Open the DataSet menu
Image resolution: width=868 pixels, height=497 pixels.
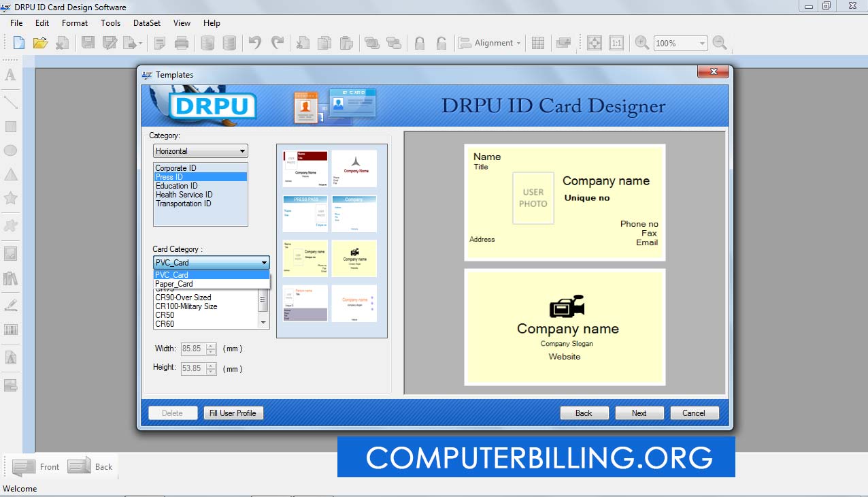[x=147, y=22]
